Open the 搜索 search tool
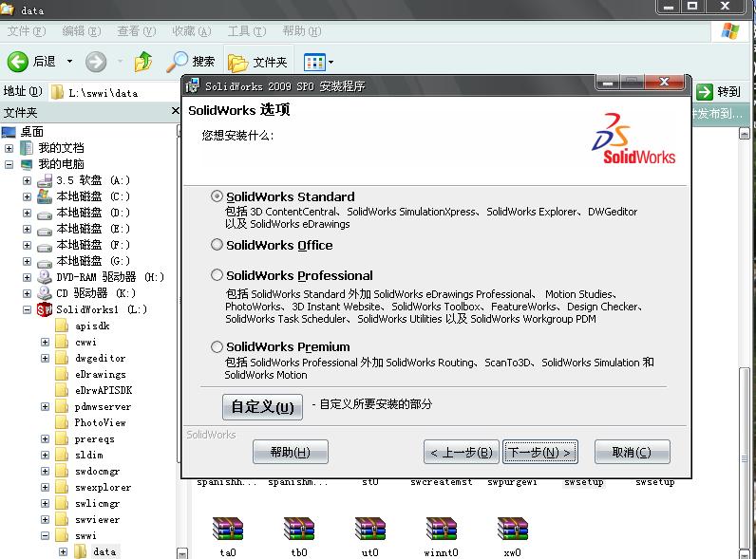This screenshot has height=559, width=756. [x=191, y=62]
